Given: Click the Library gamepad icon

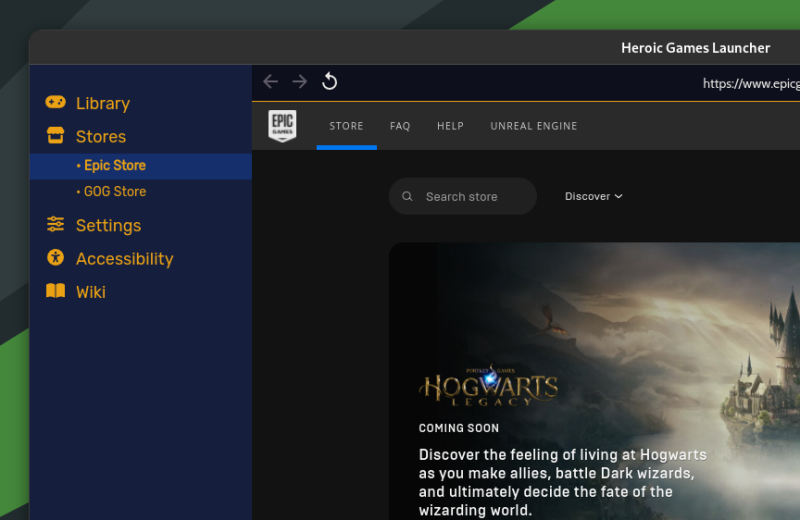Looking at the screenshot, I should click(55, 102).
